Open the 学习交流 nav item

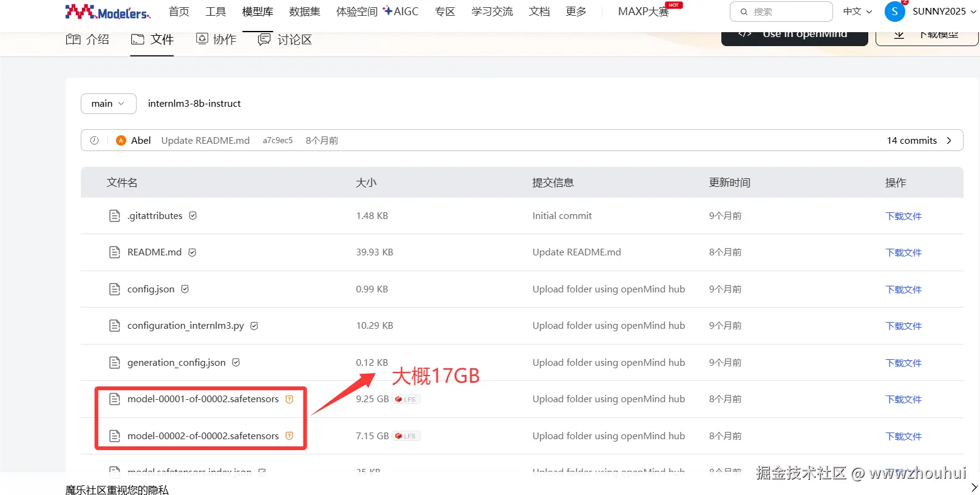pyautogui.click(x=492, y=12)
